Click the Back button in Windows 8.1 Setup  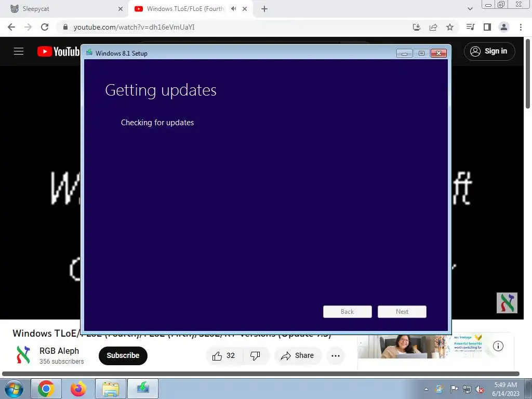pyautogui.click(x=347, y=312)
